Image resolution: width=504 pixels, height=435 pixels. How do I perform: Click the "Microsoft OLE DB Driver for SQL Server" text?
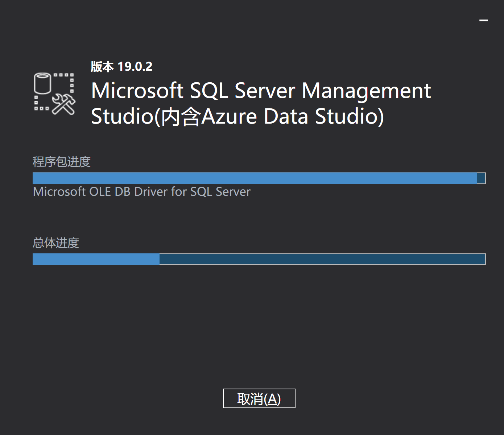coord(141,191)
